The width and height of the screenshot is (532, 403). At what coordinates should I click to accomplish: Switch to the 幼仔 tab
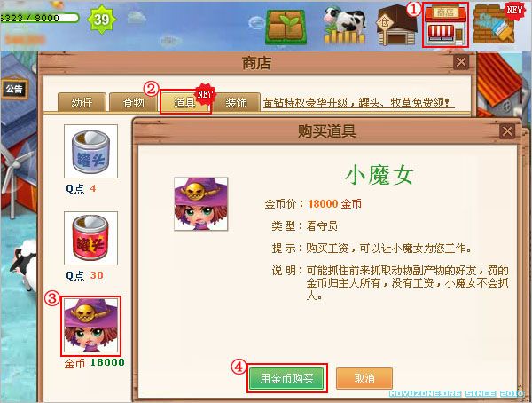[x=82, y=102]
